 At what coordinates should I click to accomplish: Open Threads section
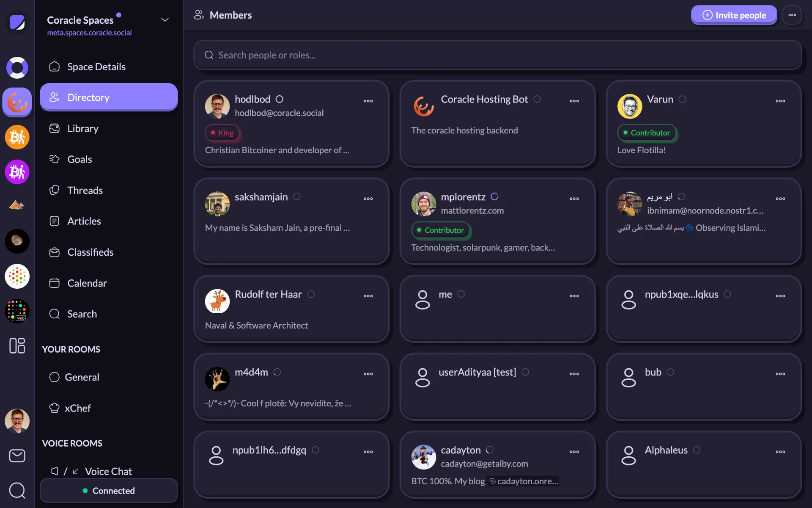click(x=109, y=190)
